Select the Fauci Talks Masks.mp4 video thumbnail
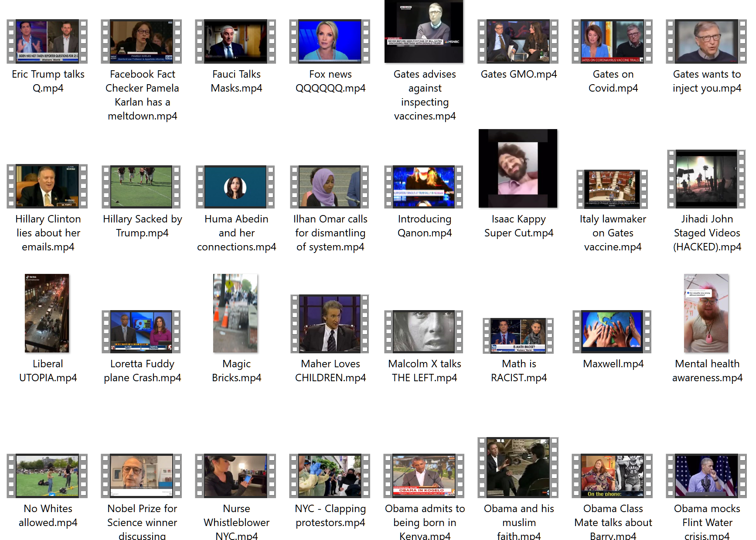 coord(236,41)
